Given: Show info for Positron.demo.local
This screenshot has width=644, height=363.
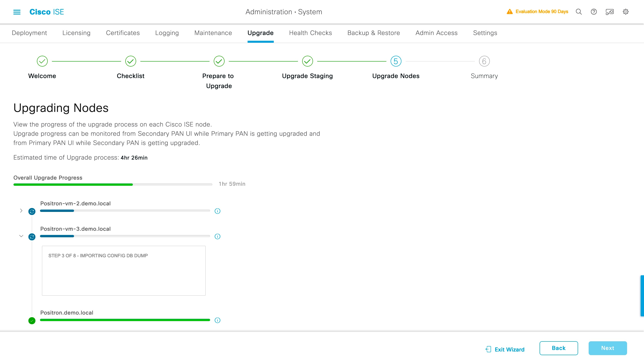Looking at the screenshot, I should click(217, 320).
